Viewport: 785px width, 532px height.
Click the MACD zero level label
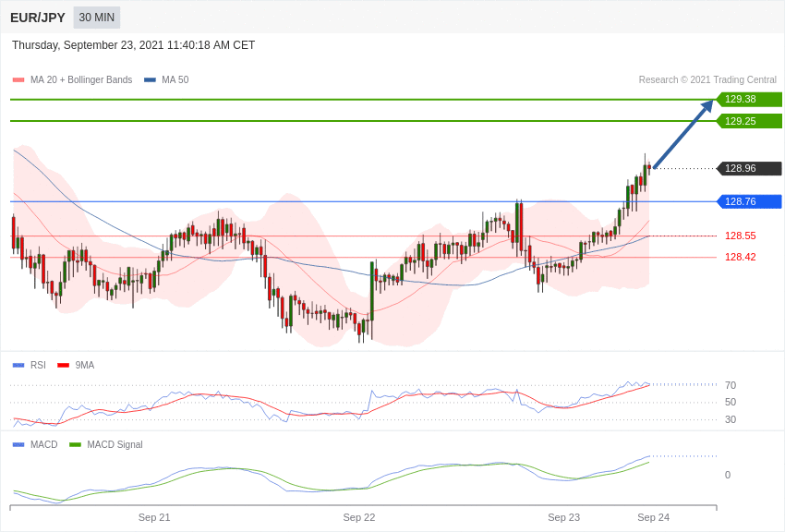click(728, 475)
